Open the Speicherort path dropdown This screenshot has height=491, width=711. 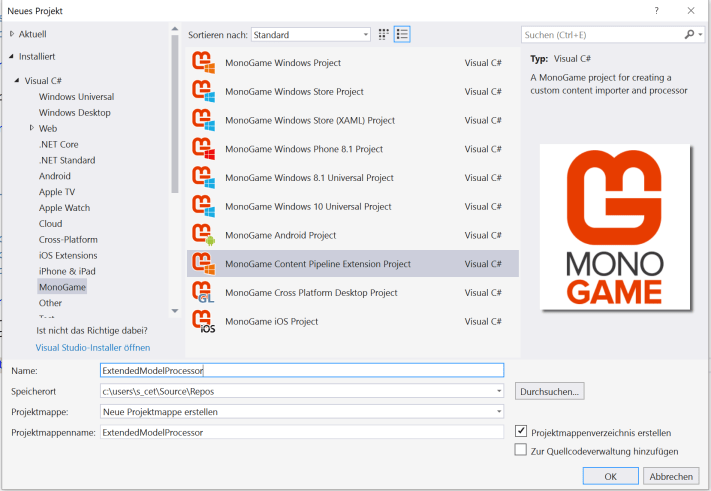[x=499, y=391]
